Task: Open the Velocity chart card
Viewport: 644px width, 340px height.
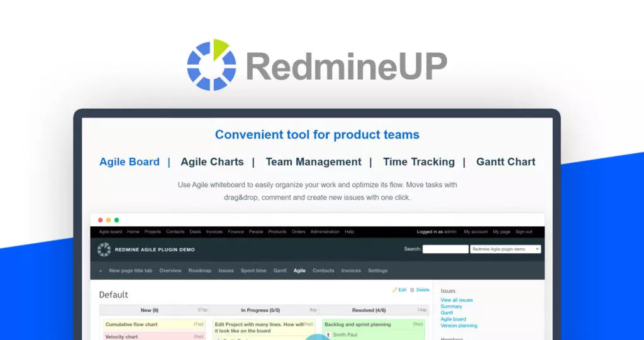Action: coord(155,336)
